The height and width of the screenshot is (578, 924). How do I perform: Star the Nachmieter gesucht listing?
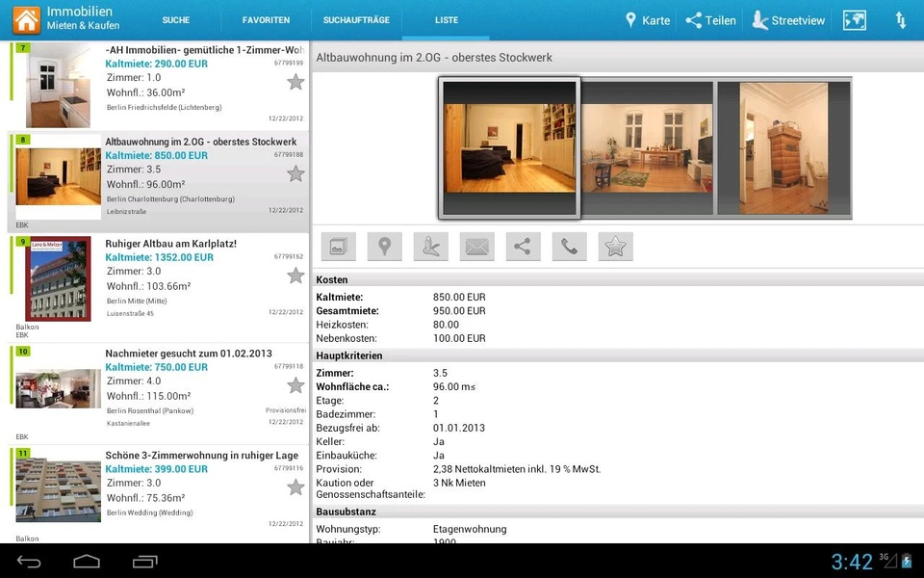[x=295, y=385]
